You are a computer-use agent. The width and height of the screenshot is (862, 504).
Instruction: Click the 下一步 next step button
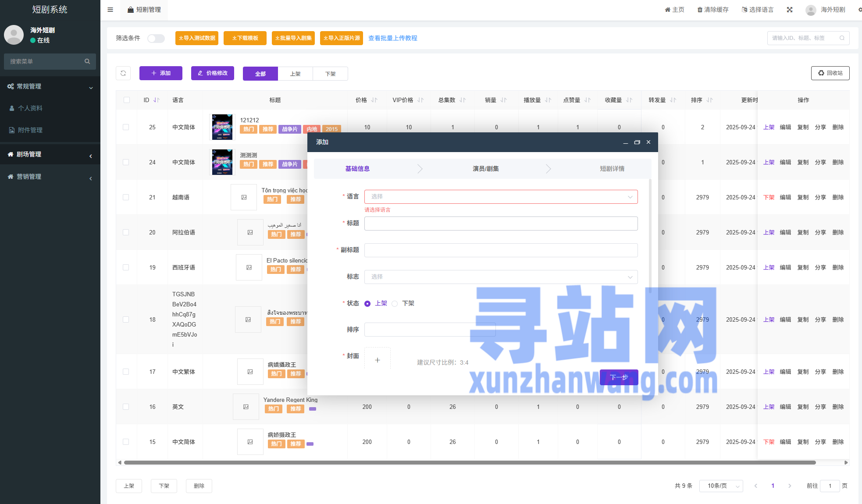[619, 377]
